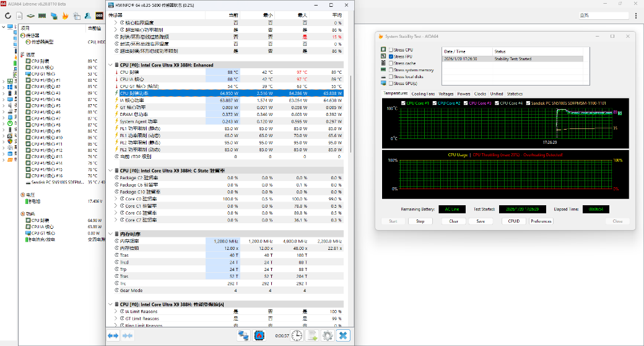Click the Preferences button
The height and width of the screenshot is (346, 644).
coord(541,221)
